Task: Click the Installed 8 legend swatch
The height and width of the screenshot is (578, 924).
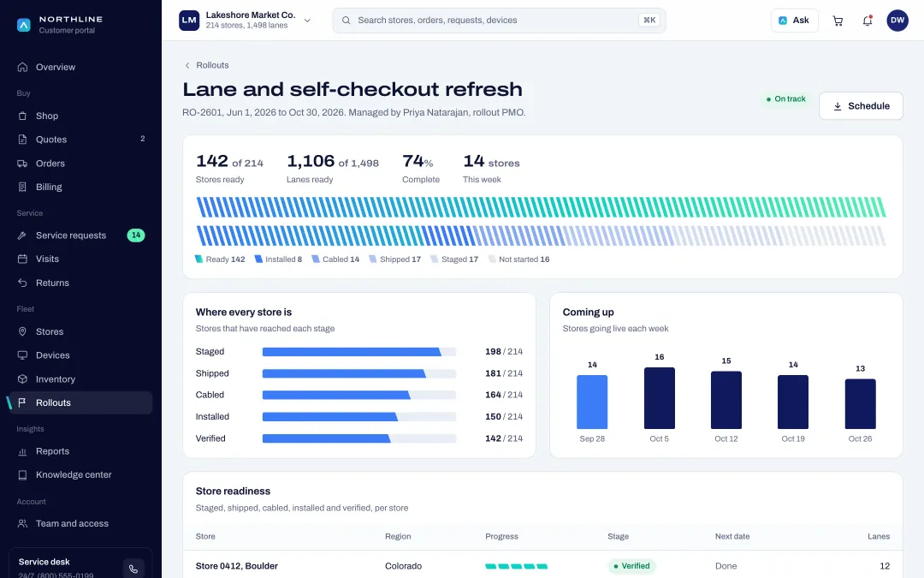Action: pos(258,259)
